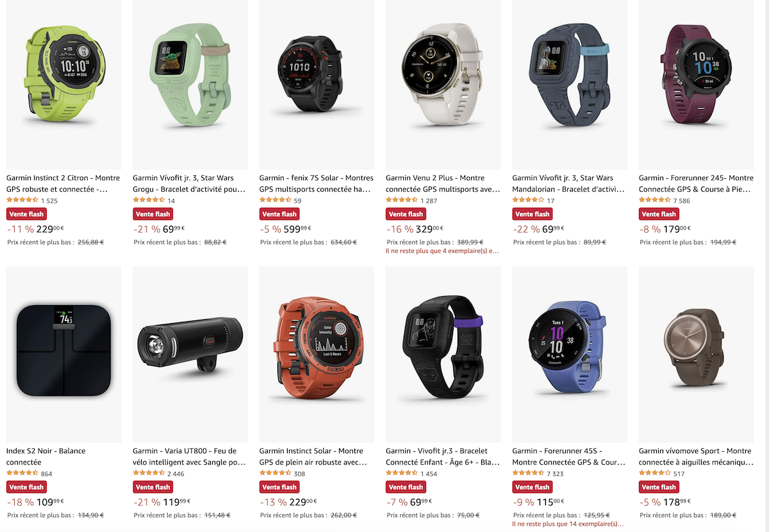Open the 7 323 reviews for Forerunner 45S
The width and height of the screenshot is (769, 532).
click(555, 474)
